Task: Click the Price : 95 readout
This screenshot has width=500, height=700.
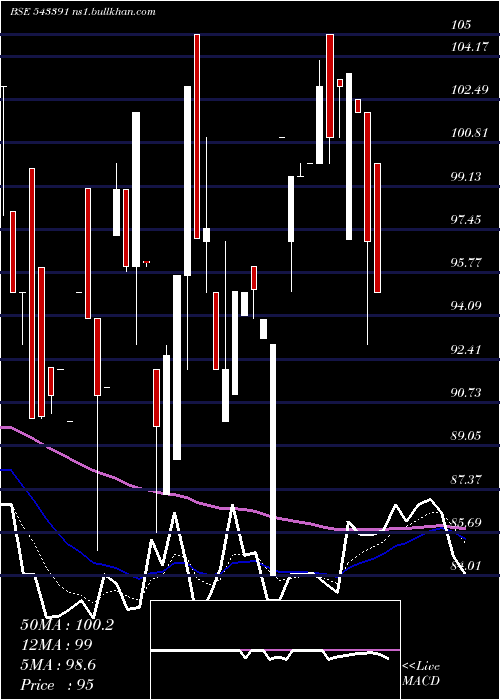Action: click(x=57, y=685)
